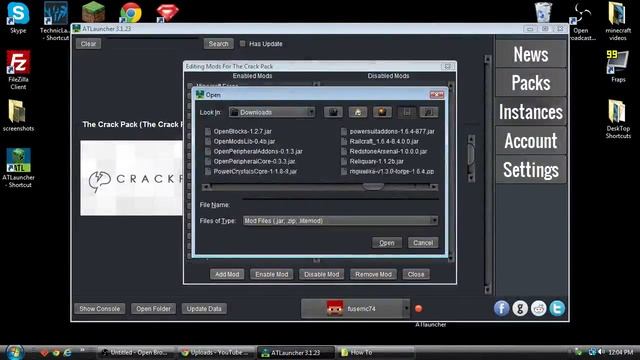Open the DeskTop Shortcuts folder
The width and height of the screenshot is (640, 360).
(x=618, y=119)
